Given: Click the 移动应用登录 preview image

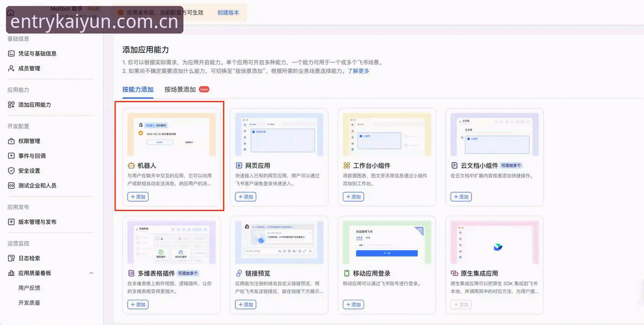Looking at the screenshot, I should click(387, 242).
